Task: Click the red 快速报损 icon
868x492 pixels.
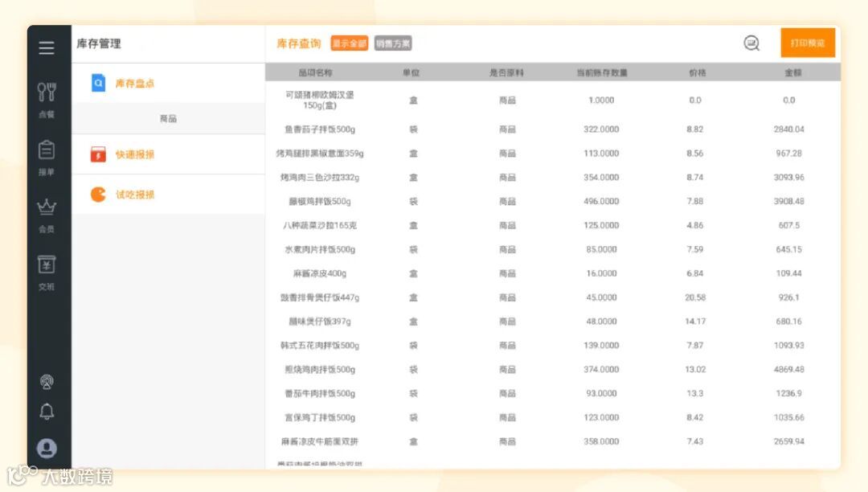Action: pyautogui.click(x=98, y=154)
